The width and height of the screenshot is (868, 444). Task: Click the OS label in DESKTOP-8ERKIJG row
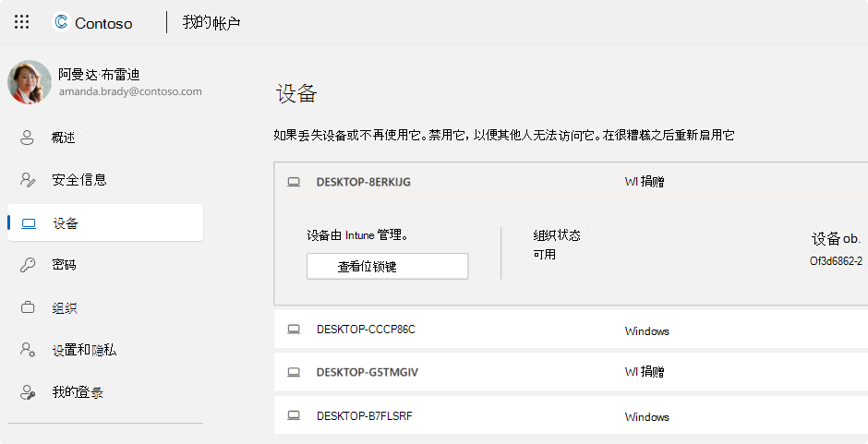[x=645, y=181]
